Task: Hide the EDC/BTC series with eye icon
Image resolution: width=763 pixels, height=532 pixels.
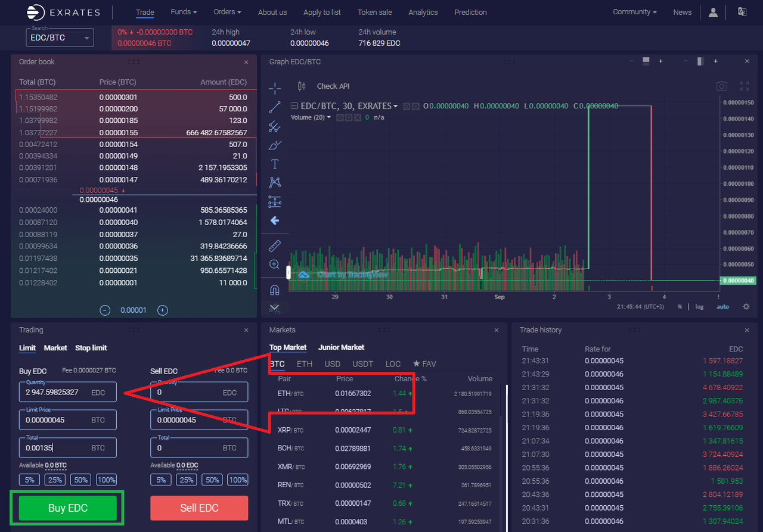Action: tap(407, 106)
